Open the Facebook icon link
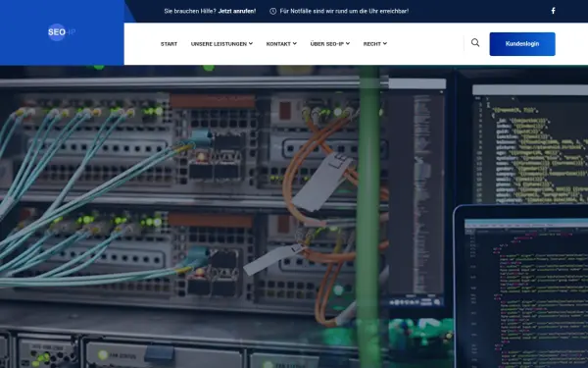Image resolution: width=588 pixels, height=368 pixels. tap(553, 11)
